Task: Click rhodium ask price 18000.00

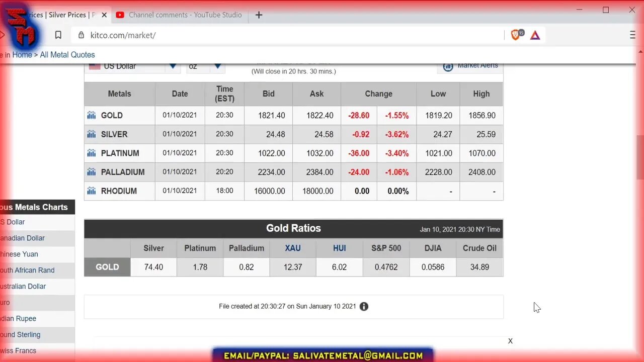Action: coord(318,191)
